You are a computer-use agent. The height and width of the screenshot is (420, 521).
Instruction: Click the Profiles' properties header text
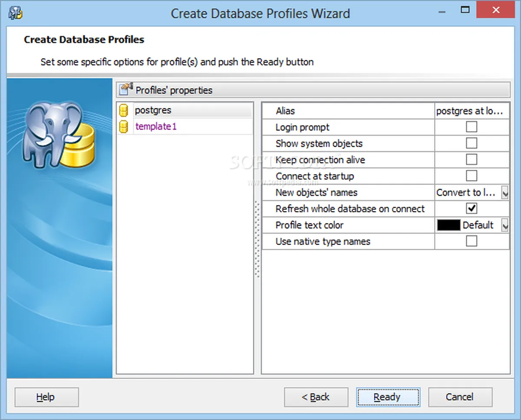(x=174, y=90)
